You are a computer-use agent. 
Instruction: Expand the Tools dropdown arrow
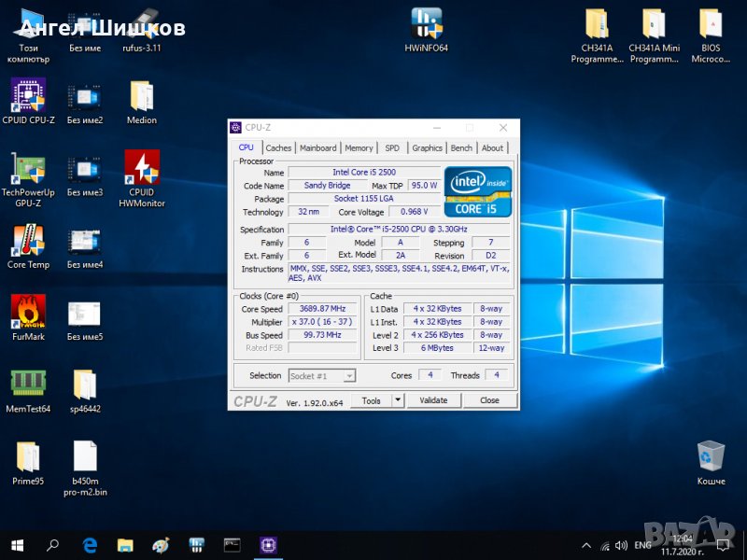tap(397, 400)
